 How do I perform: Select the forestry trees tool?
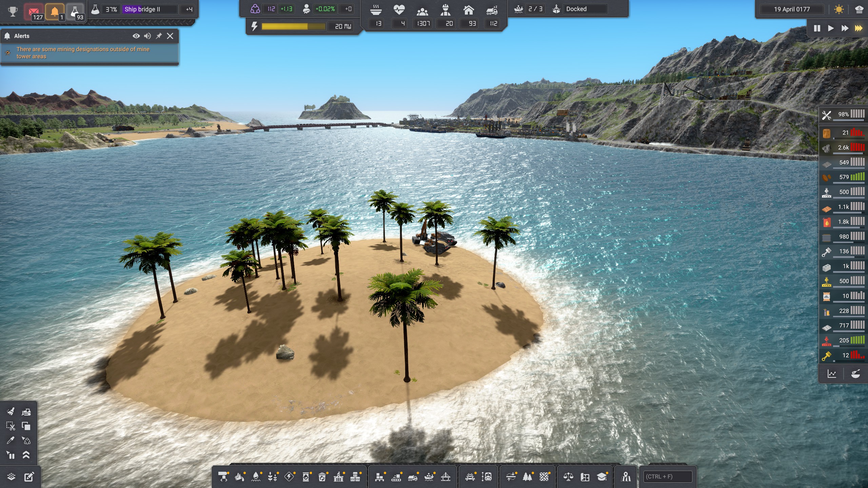pyautogui.click(x=527, y=477)
